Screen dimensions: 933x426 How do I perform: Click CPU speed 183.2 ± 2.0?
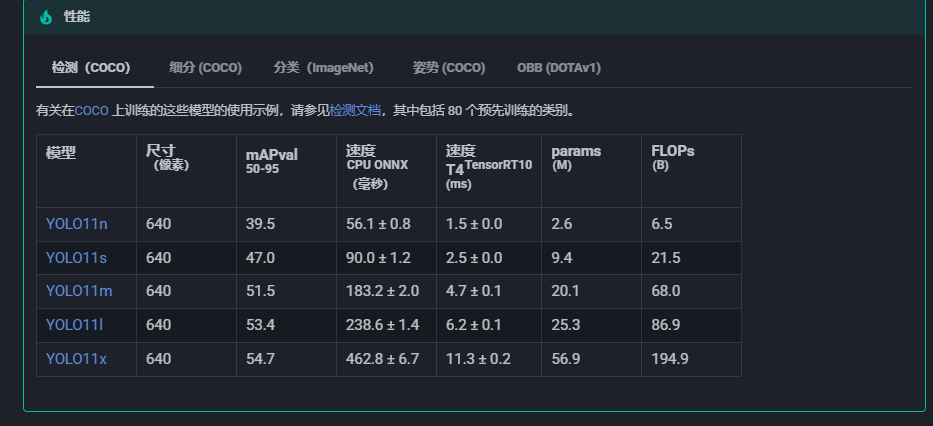[x=383, y=291]
